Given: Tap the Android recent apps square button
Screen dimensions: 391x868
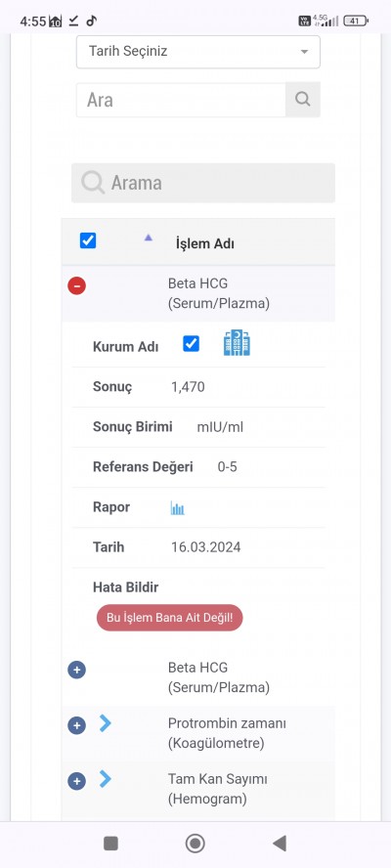Looking at the screenshot, I should click(x=110, y=844).
